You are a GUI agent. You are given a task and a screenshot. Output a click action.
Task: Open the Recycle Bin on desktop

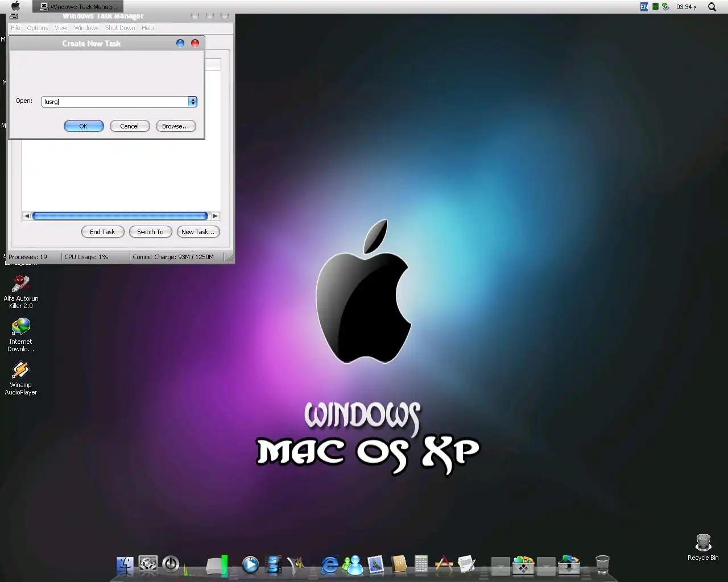tap(703, 547)
